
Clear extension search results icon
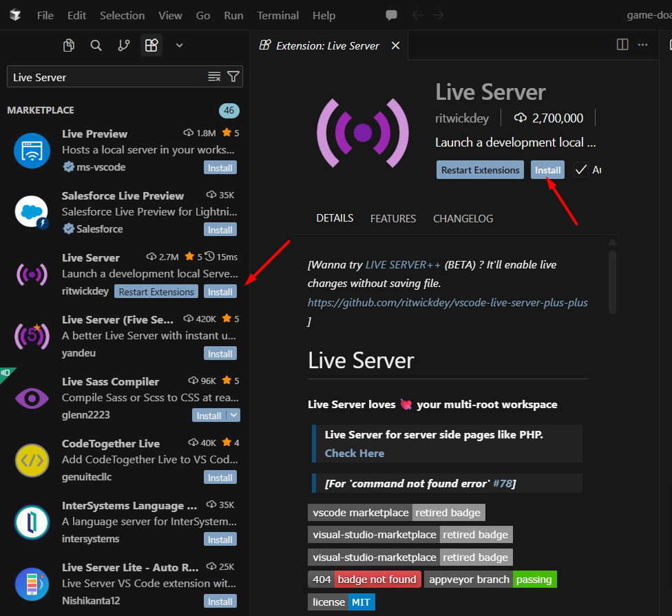[214, 76]
